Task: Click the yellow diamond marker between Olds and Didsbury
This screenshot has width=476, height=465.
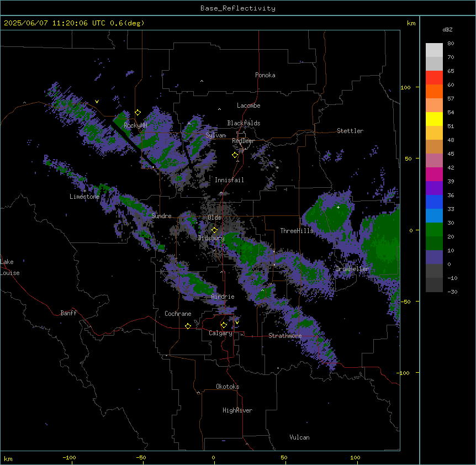Action: tap(214, 230)
